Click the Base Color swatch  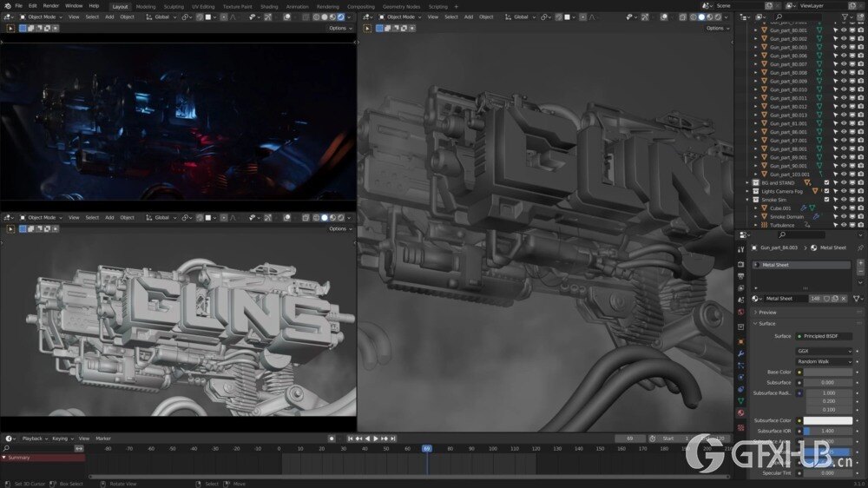(x=828, y=373)
